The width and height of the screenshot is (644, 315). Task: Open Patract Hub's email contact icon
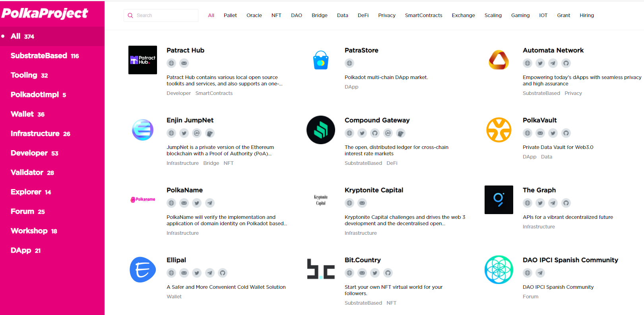point(184,63)
